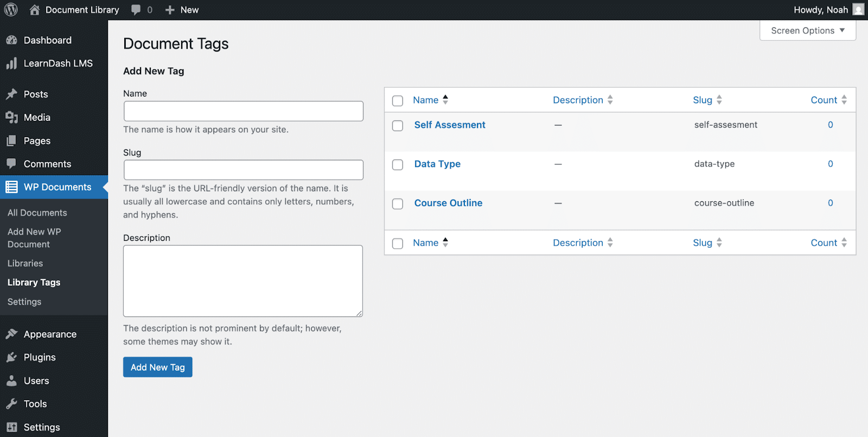Screen dimensions: 868x437
Task: Click the Document Library site link
Action: 82,10
